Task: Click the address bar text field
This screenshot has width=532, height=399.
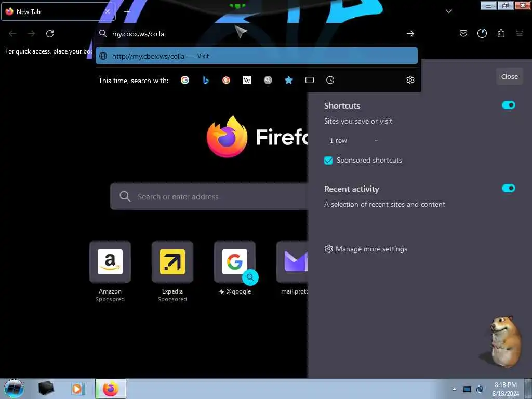Action: click(x=251, y=34)
